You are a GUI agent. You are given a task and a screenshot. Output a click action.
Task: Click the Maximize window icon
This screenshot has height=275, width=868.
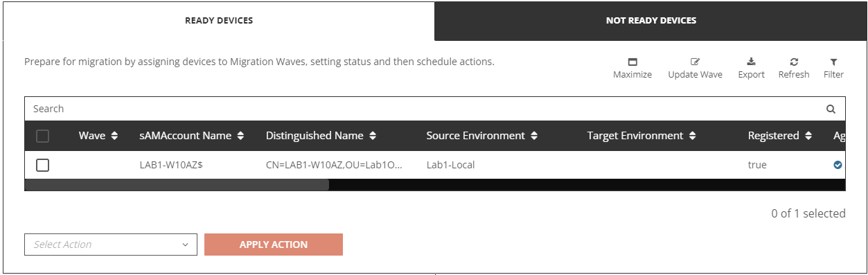[632, 62]
